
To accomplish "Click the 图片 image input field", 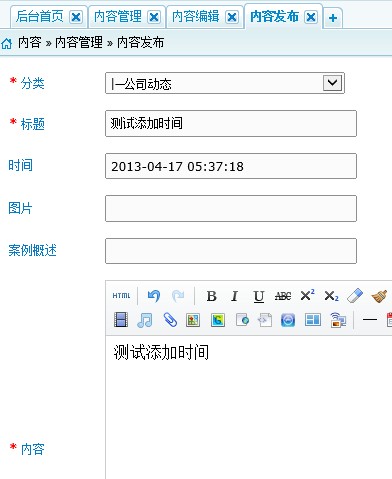I will [x=231, y=209].
